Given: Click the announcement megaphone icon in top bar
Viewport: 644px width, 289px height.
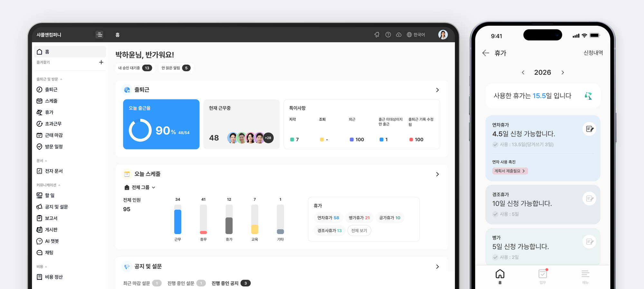Looking at the screenshot, I should click(377, 35).
